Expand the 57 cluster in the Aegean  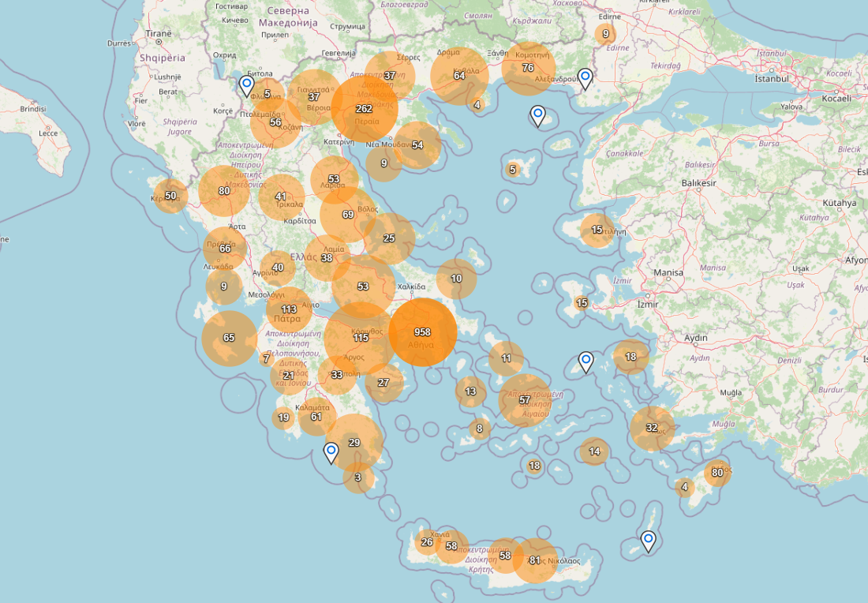[x=525, y=400]
